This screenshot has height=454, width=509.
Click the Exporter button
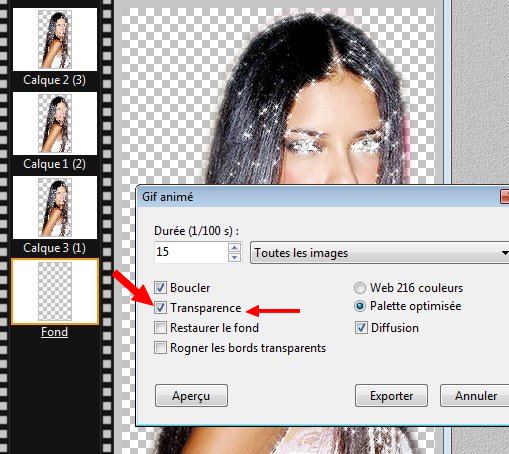pyautogui.click(x=391, y=396)
